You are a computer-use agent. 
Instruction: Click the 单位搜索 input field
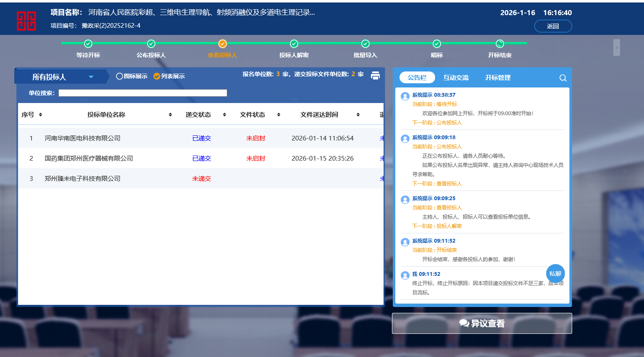click(x=143, y=93)
